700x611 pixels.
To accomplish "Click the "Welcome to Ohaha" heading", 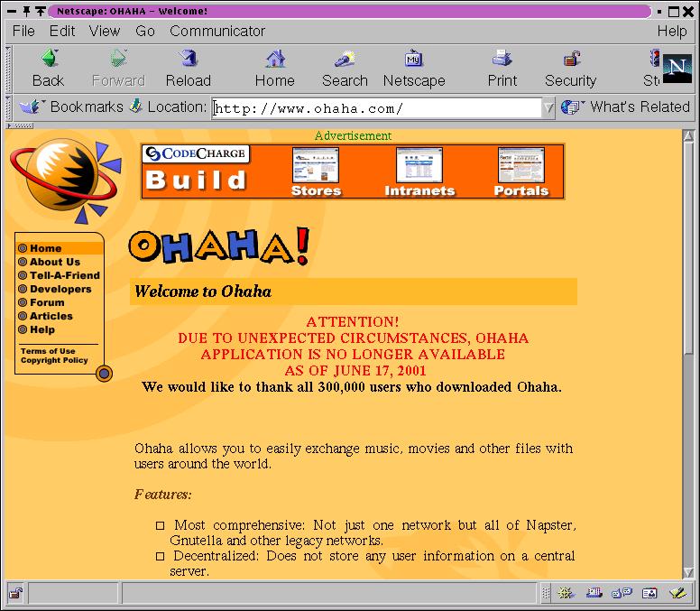I will pyautogui.click(x=203, y=292).
